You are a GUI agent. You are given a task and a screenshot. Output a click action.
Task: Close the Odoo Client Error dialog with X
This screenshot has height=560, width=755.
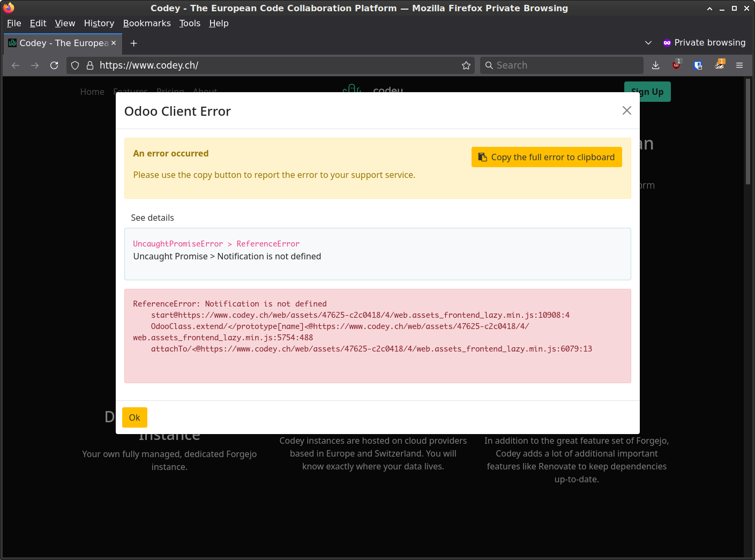626,110
